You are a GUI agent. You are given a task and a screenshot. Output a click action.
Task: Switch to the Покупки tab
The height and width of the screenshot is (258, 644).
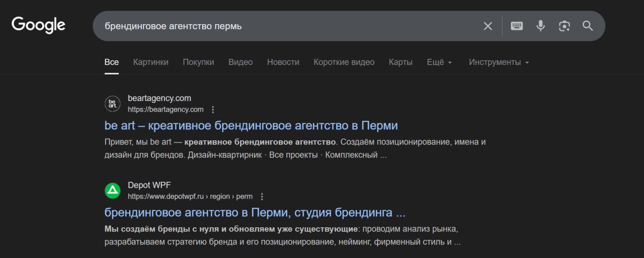pos(198,62)
